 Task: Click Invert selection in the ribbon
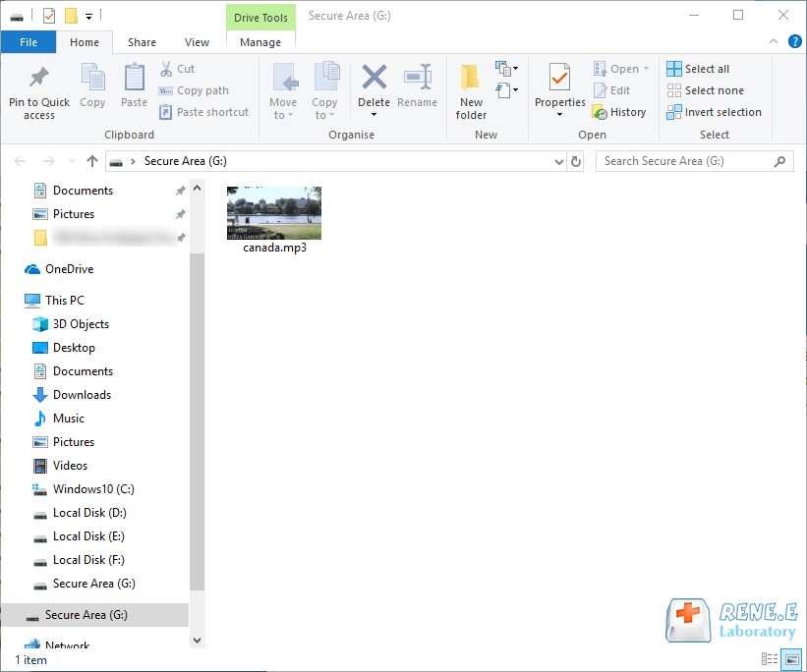pyautogui.click(x=714, y=112)
